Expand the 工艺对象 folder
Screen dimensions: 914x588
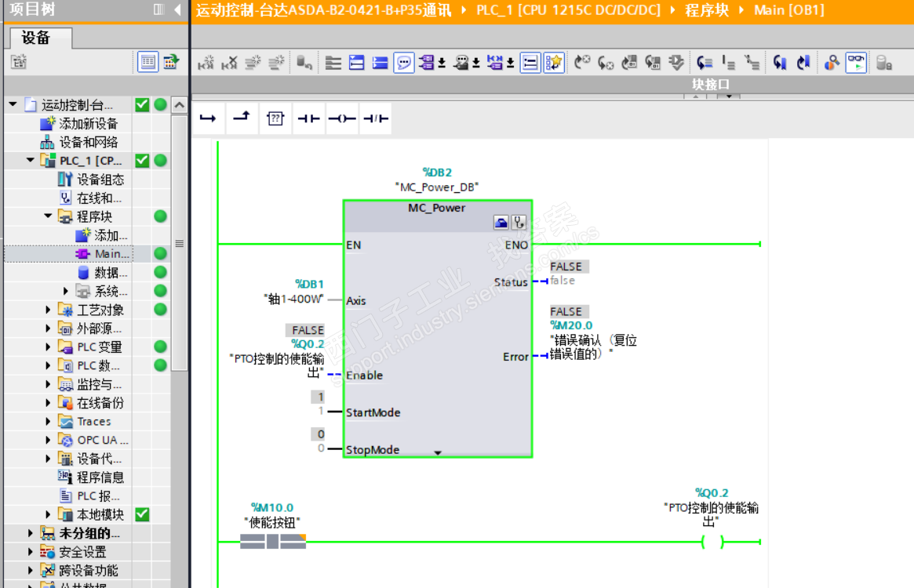[x=49, y=310]
